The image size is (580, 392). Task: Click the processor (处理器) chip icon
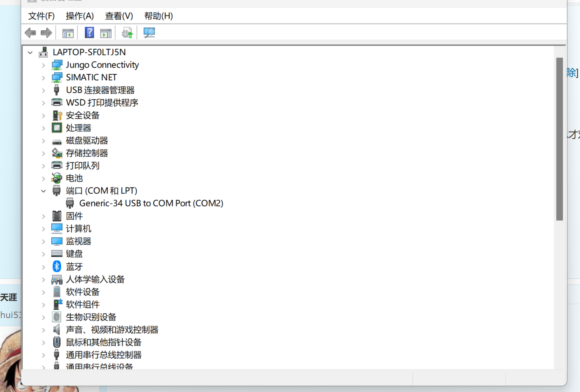(57, 128)
